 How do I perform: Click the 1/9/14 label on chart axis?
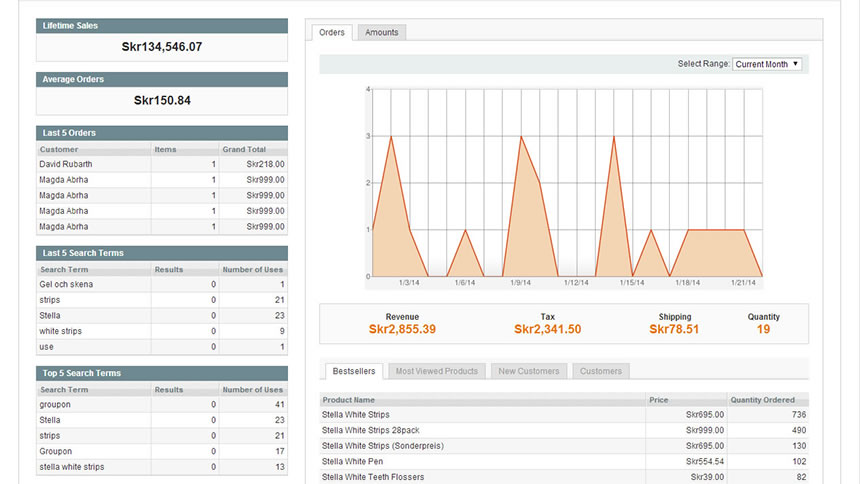[520, 283]
